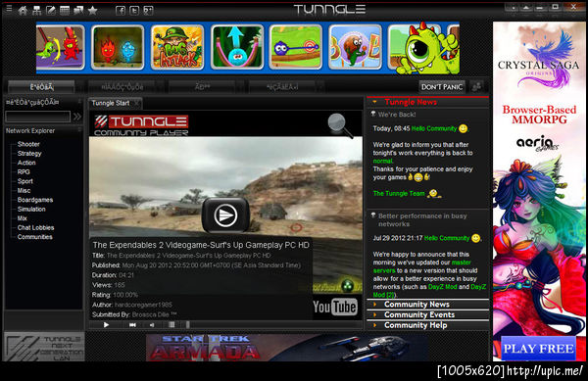Open the Strategy network category
Screen dimensions: 588x381
(29, 153)
